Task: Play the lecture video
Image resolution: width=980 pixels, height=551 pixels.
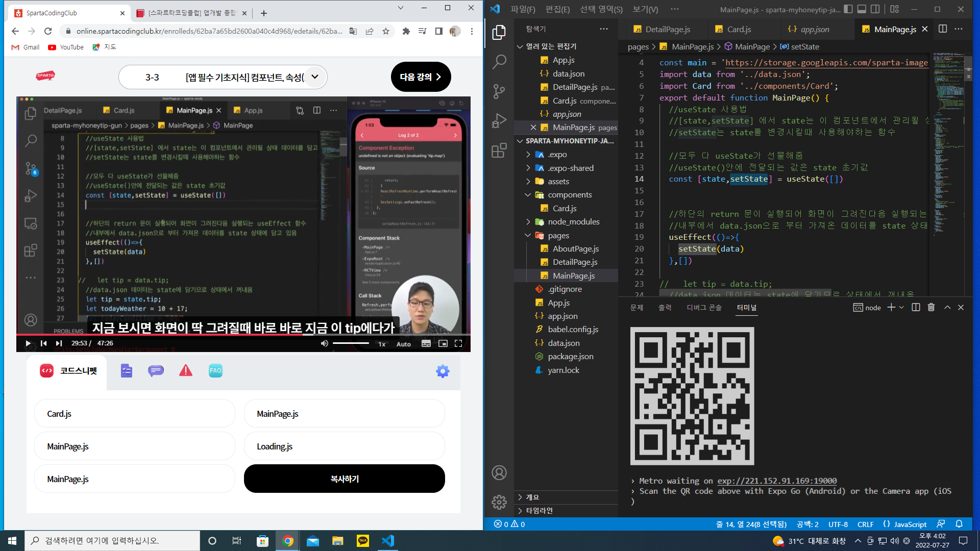Action: 28,343
